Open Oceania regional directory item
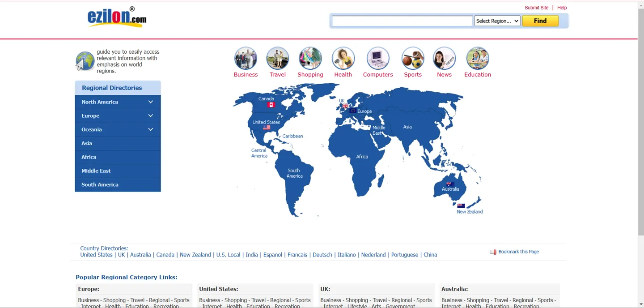Viewport: 644px width, 308px height. (118, 130)
